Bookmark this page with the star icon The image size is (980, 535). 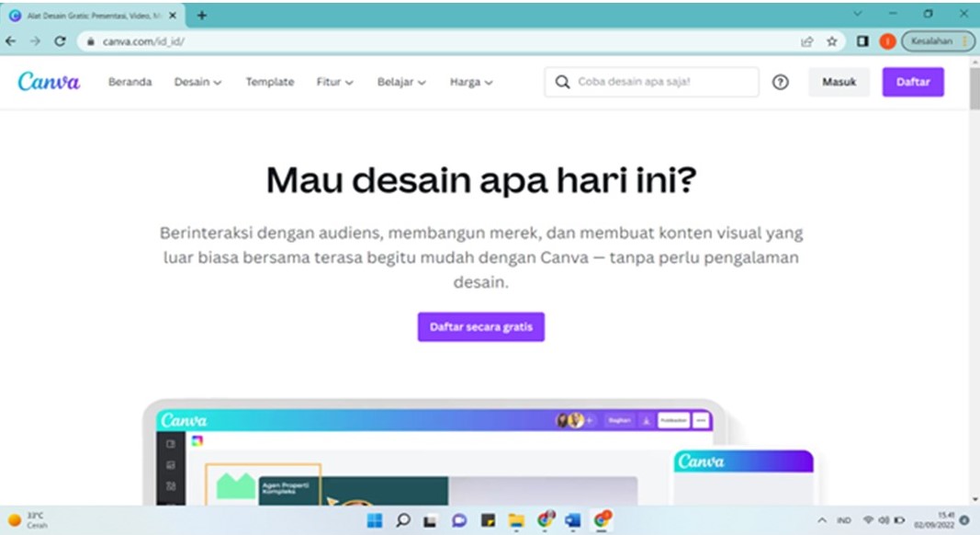pos(831,41)
